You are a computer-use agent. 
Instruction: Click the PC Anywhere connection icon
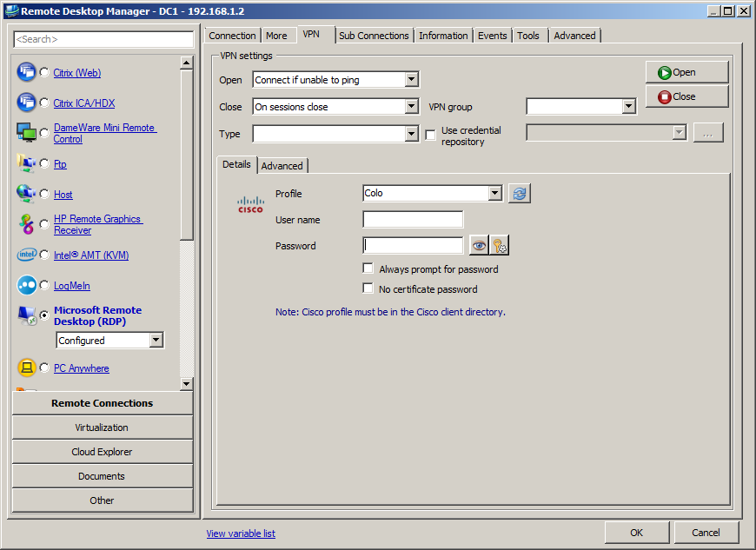point(27,368)
